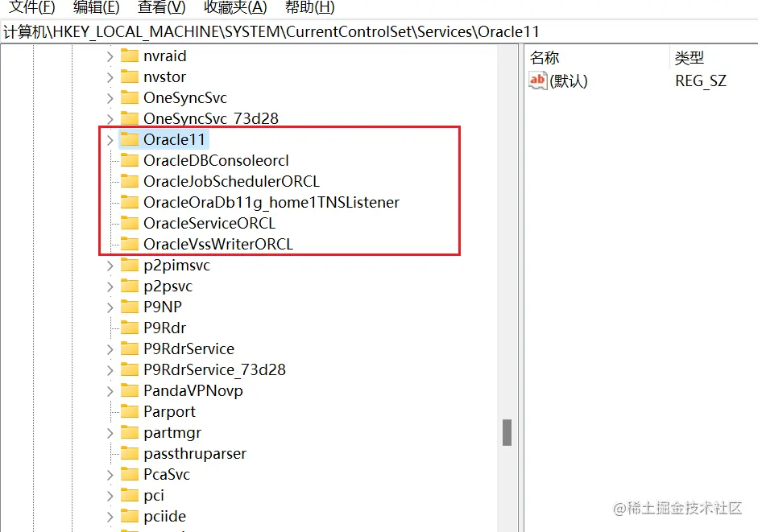This screenshot has height=532, width=758.
Task: Select the OracleServiceORCL key name
Action: tap(209, 223)
